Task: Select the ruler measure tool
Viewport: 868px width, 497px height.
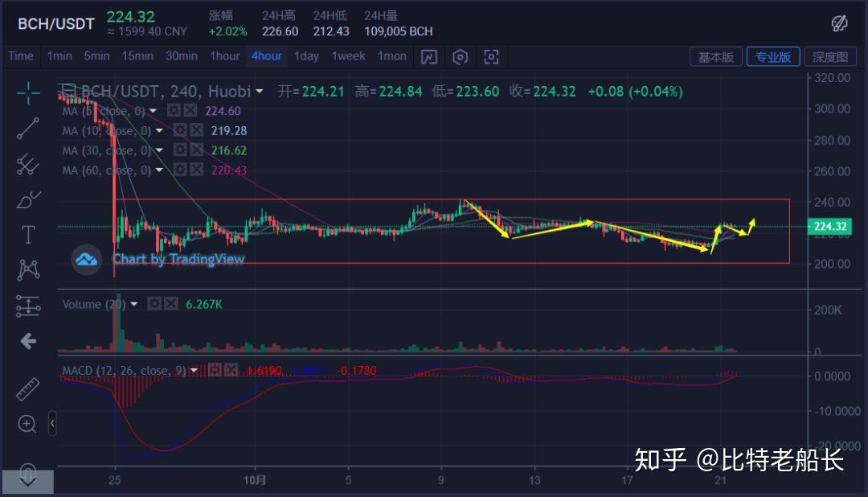Action: [x=27, y=389]
